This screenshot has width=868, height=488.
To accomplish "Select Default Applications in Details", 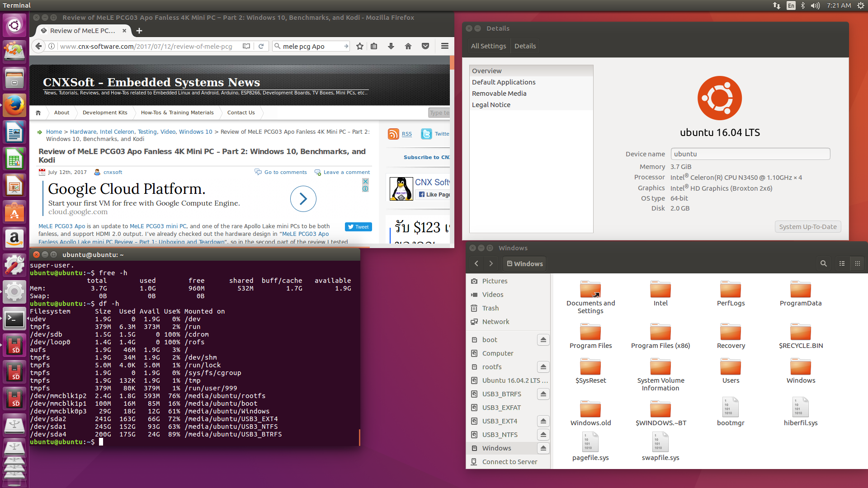I will coord(531,82).
